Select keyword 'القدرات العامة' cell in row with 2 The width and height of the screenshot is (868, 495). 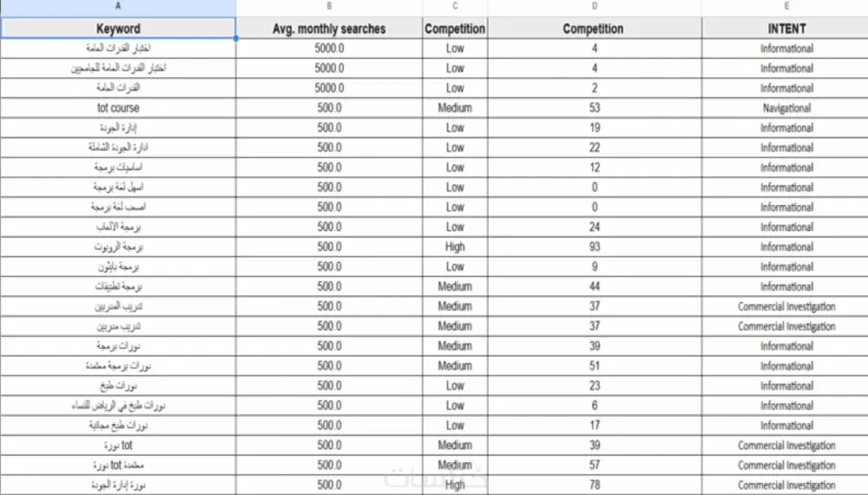tap(118, 88)
